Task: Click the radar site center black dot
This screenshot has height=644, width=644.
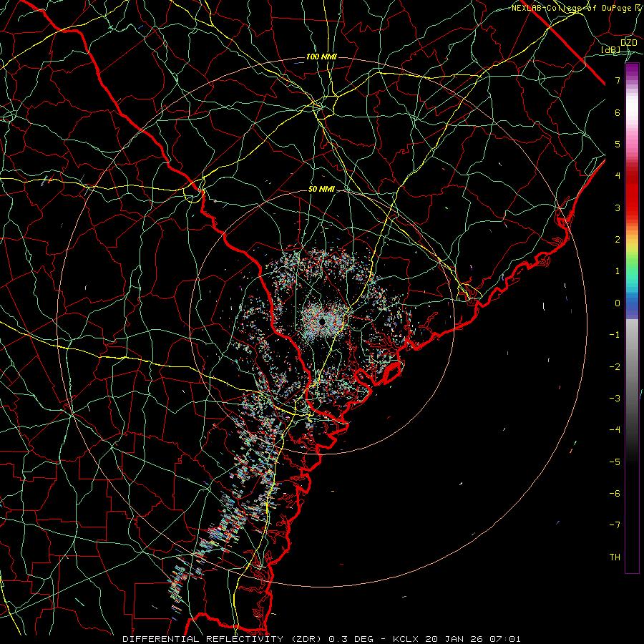Action: pos(322,321)
